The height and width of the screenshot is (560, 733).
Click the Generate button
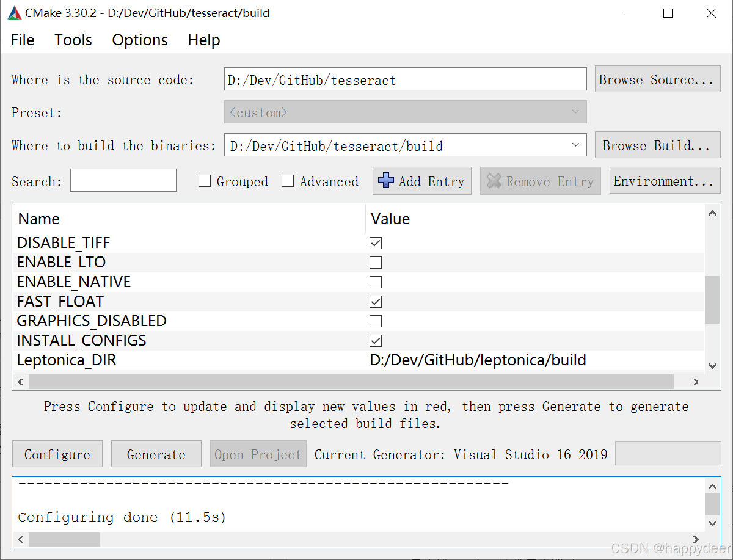[x=156, y=454]
